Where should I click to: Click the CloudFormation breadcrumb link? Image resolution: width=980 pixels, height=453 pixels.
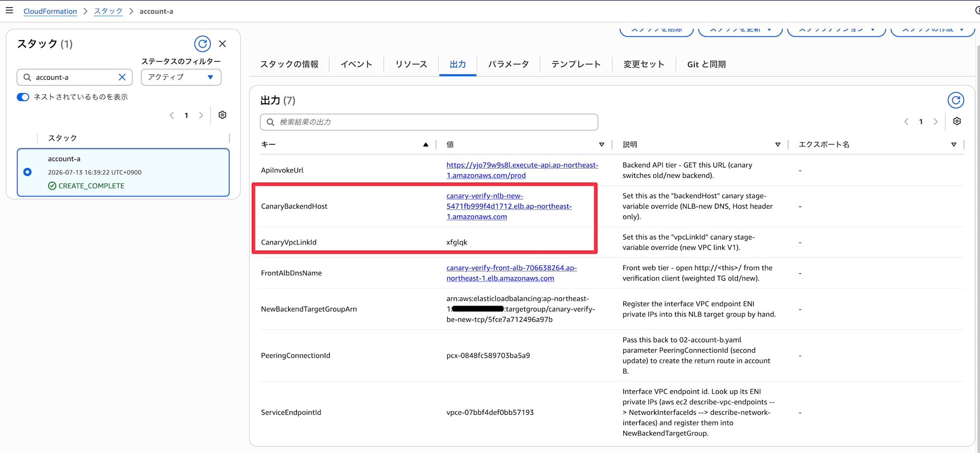tap(50, 11)
